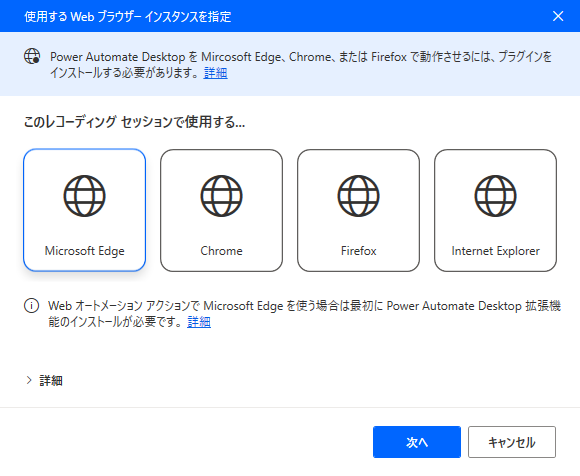Click the globe icon above Chrome
The width and height of the screenshot is (580, 476).
click(x=221, y=196)
